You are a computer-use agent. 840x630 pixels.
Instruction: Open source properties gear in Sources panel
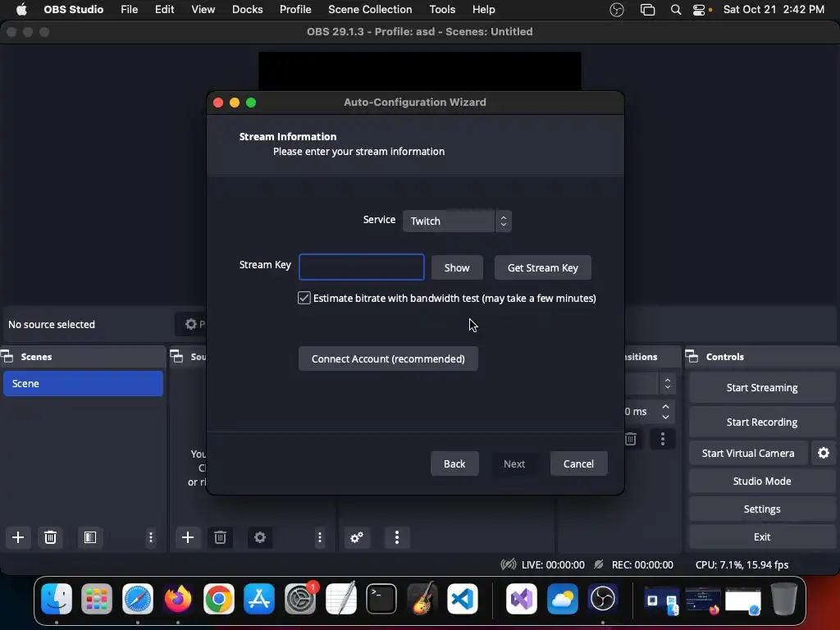260,537
